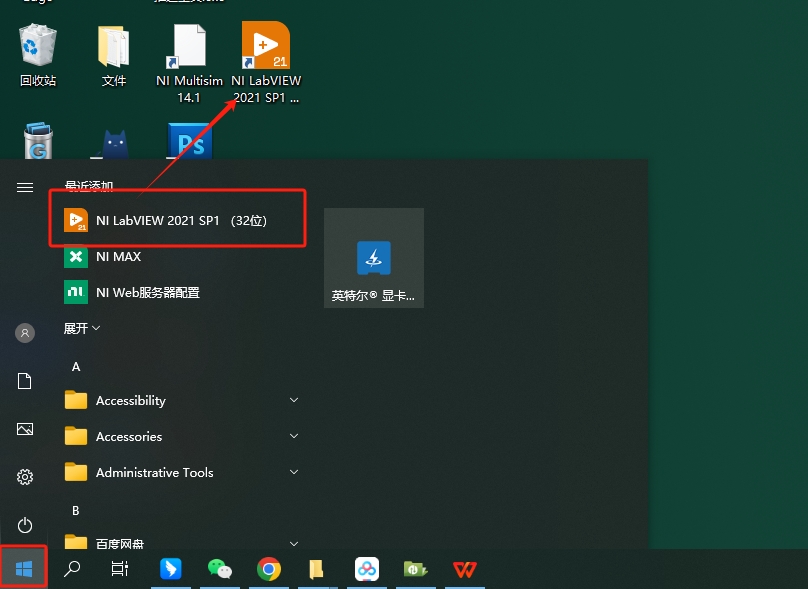Open Settings gear in Start sidebar
This screenshot has height=589, width=808.
pos(25,477)
